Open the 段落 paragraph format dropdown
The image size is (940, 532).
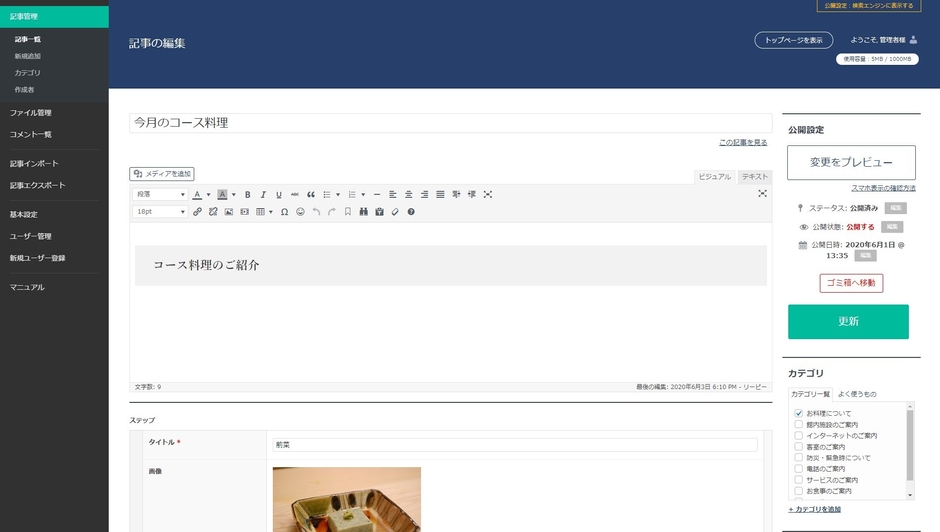click(160, 194)
